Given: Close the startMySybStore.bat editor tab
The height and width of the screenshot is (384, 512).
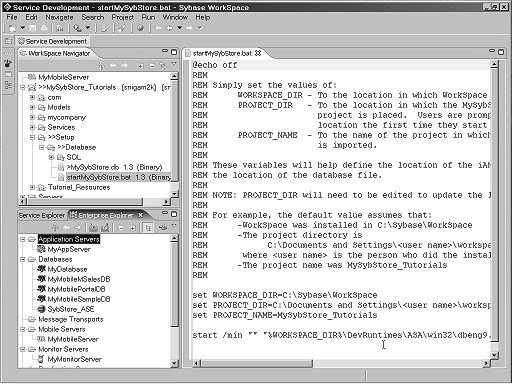Looking at the screenshot, I should click(258, 53).
